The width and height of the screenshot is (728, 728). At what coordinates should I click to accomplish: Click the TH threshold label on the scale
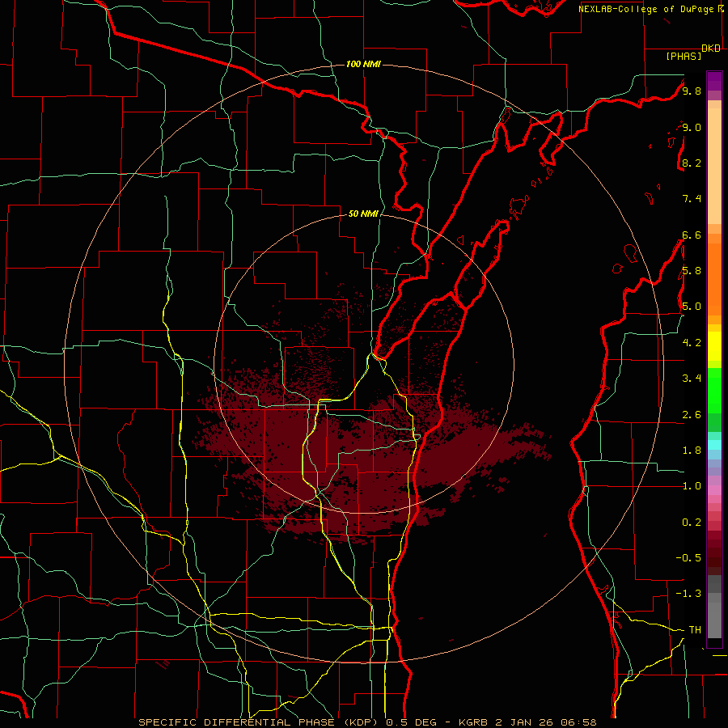click(695, 629)
